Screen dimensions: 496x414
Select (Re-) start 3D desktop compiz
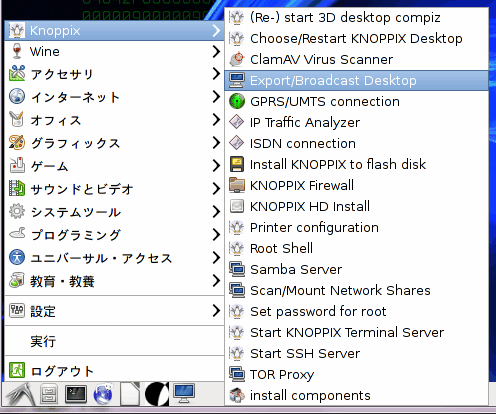(357, 17)
